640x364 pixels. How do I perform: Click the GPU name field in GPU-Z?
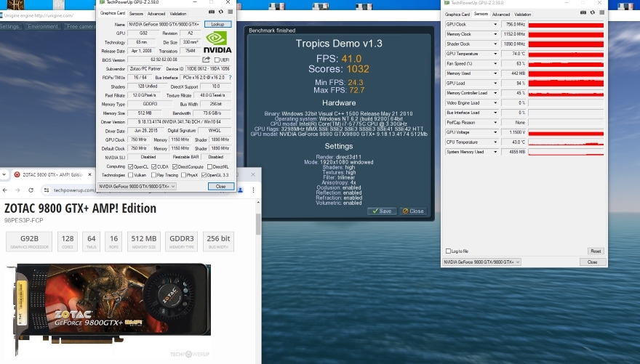[x=164, y=25]
